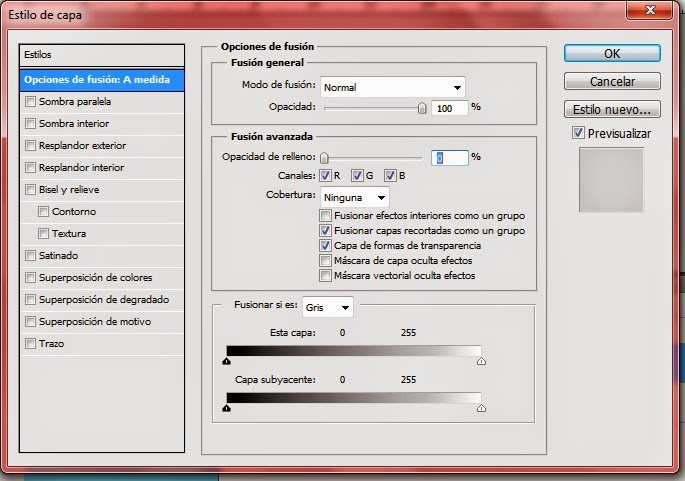Select the Estilos header in the list
Image resolution: width=685 pixels, height=481 pixels.
(x=102, y=55)
